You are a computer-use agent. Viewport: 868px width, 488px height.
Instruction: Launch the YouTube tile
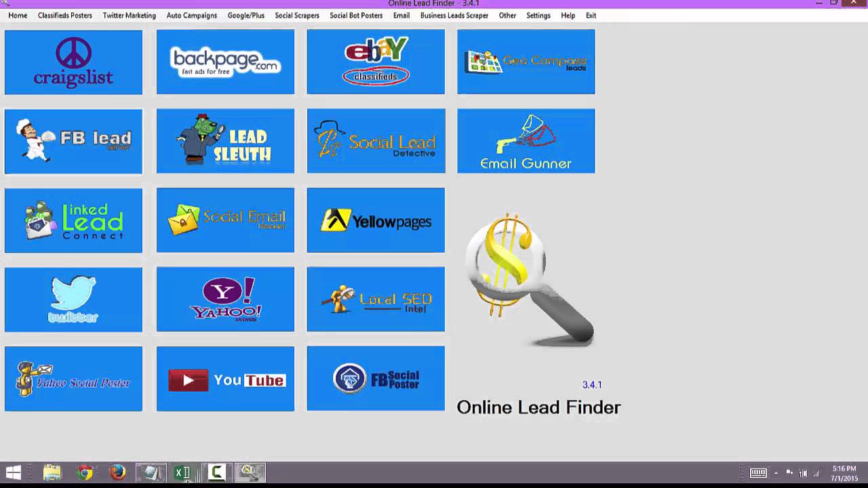pos(225,379)
